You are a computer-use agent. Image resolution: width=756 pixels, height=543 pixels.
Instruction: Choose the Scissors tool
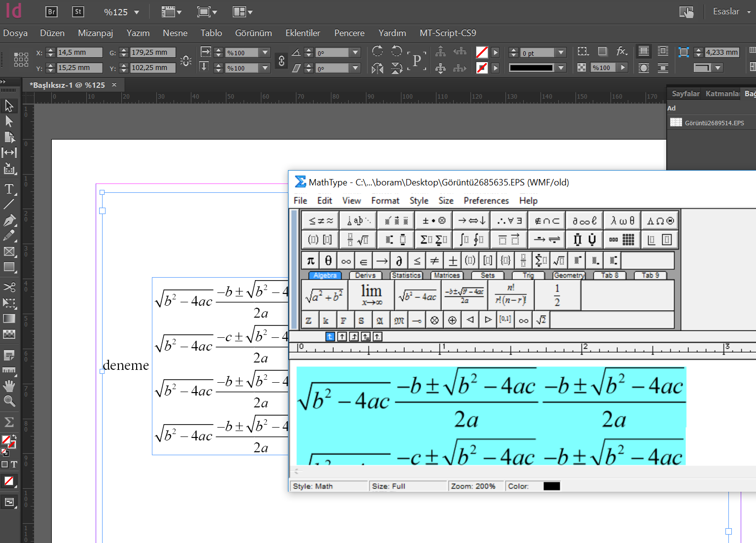[x=9, y=287]
